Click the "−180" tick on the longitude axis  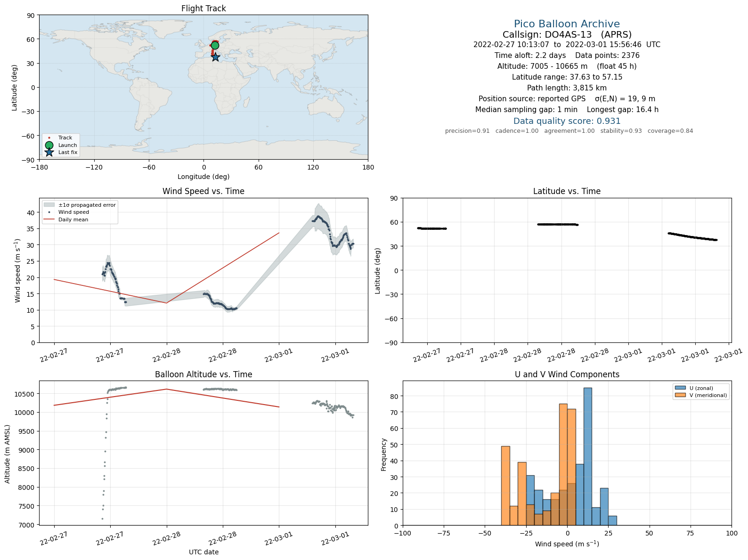[x=39, y=167]
